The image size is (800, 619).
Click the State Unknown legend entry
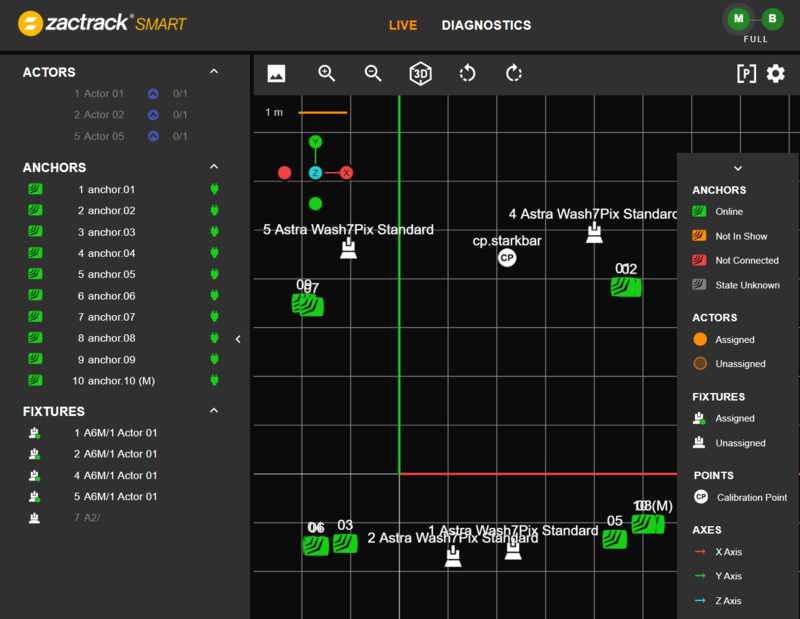point(736,285)
